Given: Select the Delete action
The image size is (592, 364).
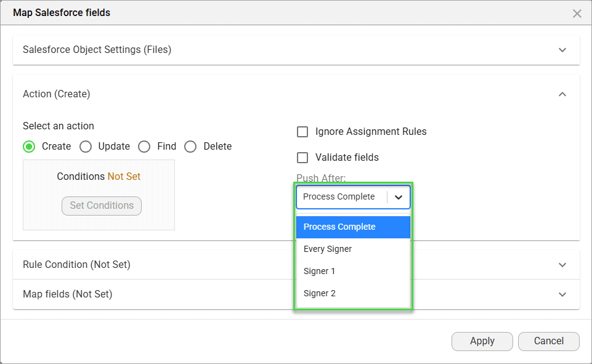Looking at the screenshot, I should [190, 147].
